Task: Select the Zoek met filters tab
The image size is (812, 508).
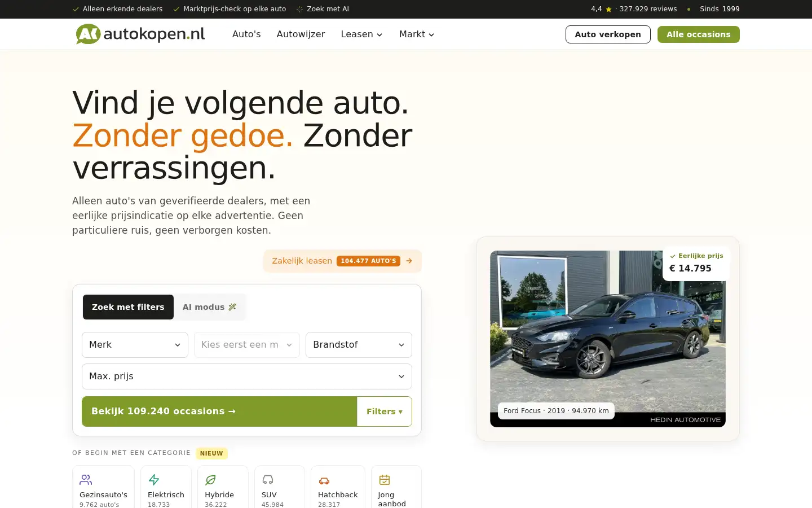Action: [128, 307]
